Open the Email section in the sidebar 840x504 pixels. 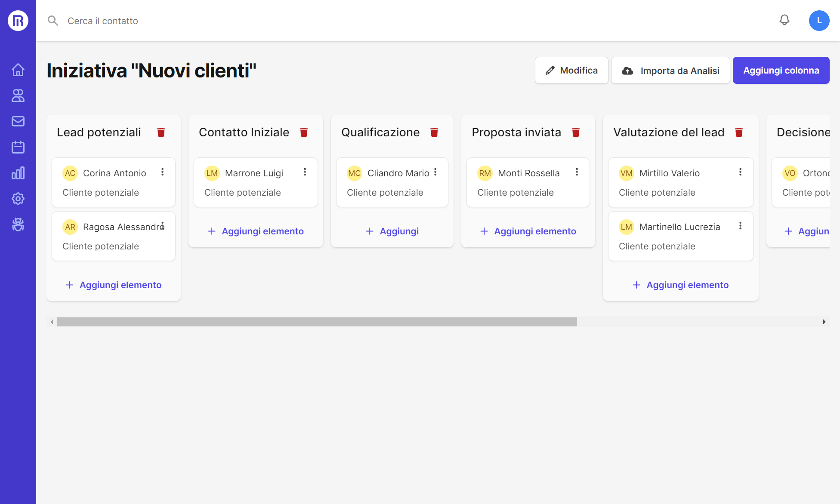tap(18, 121)
